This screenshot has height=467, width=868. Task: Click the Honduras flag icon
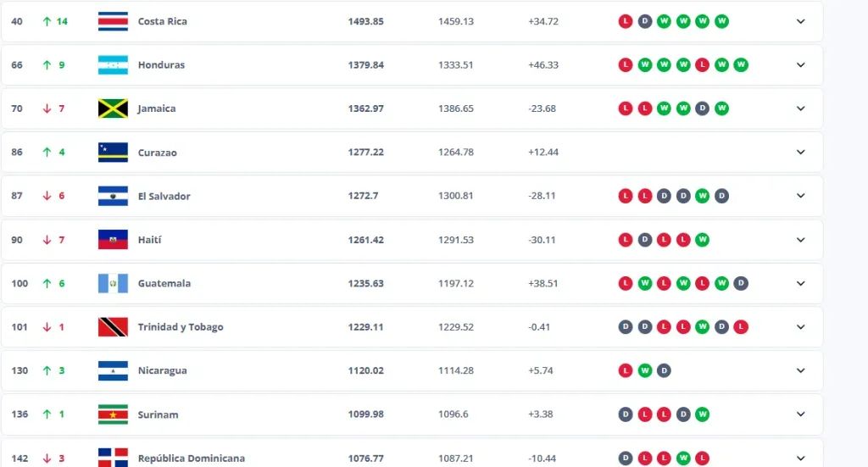(x=113, y=65)
